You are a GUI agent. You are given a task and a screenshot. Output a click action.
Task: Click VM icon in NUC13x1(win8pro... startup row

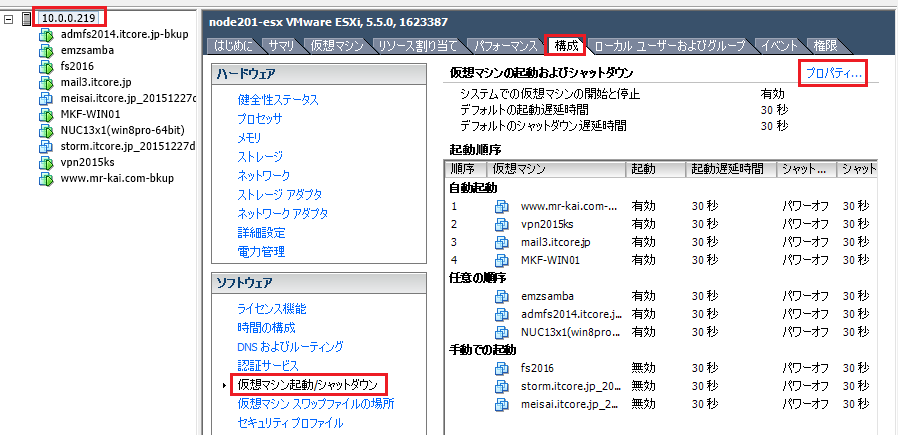pos(502,332)
